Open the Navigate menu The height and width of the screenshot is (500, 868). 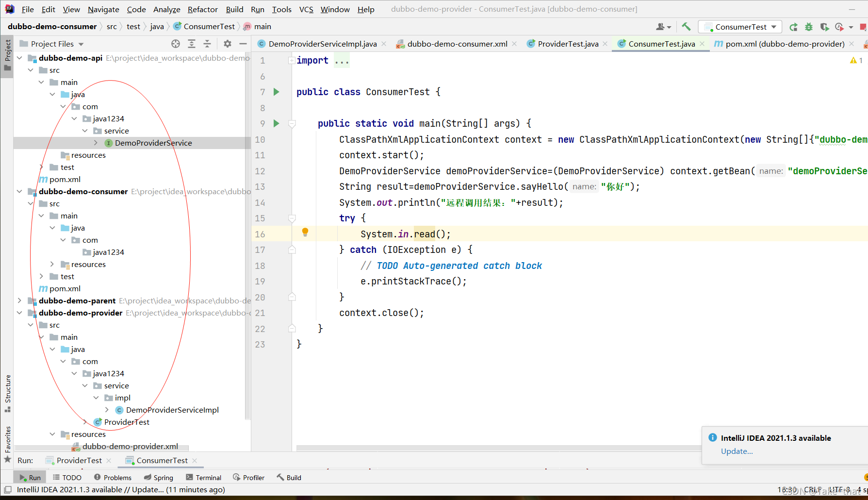tap(103, 9)
